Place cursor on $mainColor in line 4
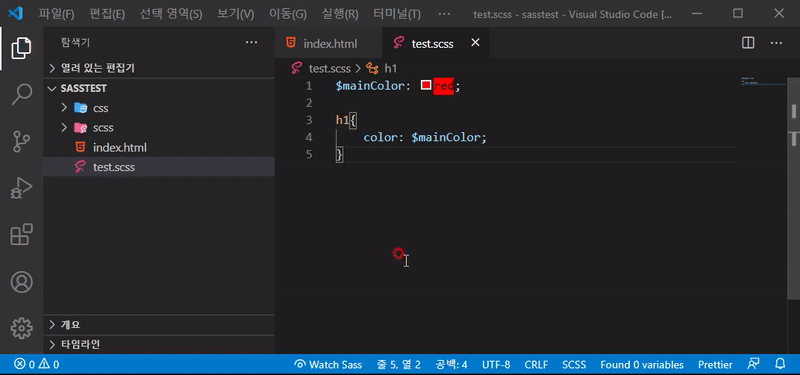Viewport: 800px width, 375px height. coord(445,137)
